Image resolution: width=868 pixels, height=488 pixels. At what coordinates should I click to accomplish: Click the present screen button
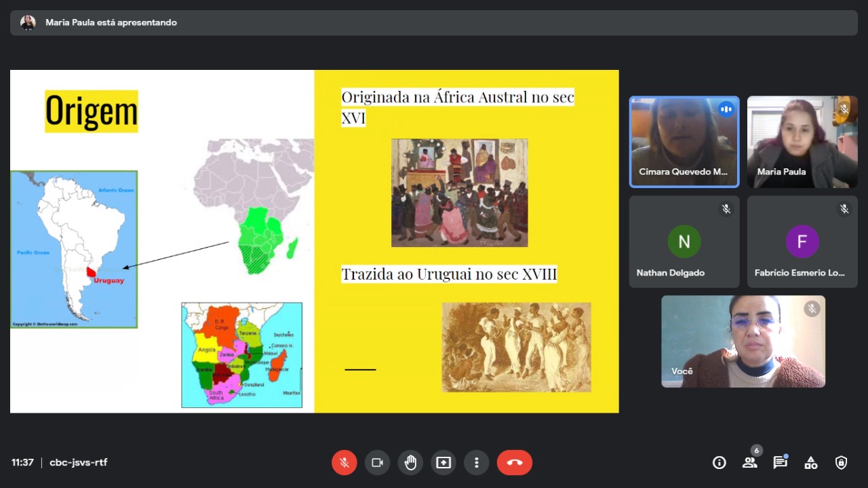443,463
